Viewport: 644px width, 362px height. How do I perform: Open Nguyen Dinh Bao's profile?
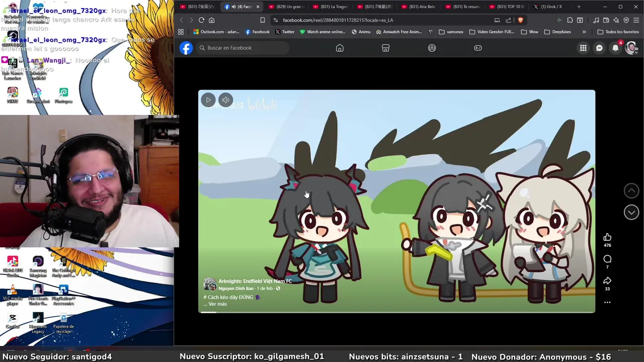[236, 289]
